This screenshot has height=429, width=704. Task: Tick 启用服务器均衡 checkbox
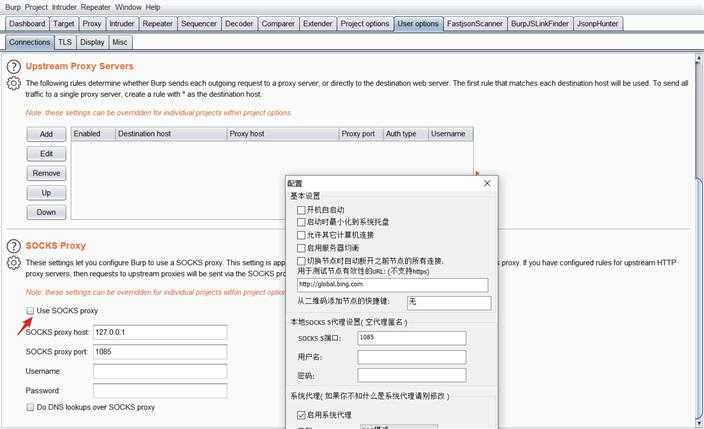(301, 248)
